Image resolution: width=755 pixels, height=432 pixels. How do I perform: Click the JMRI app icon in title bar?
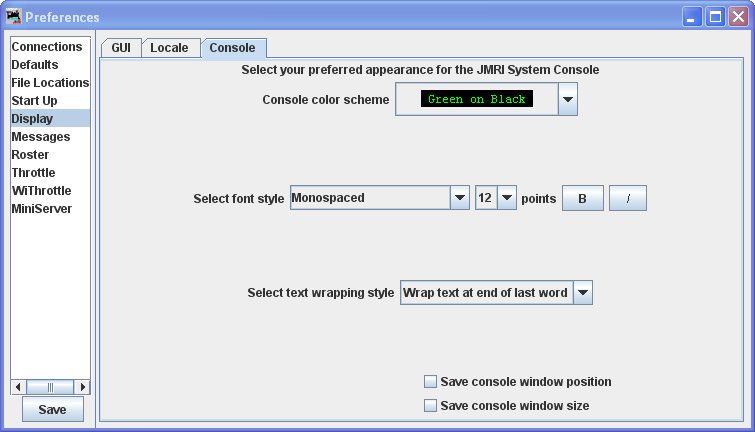pos(14,17)
